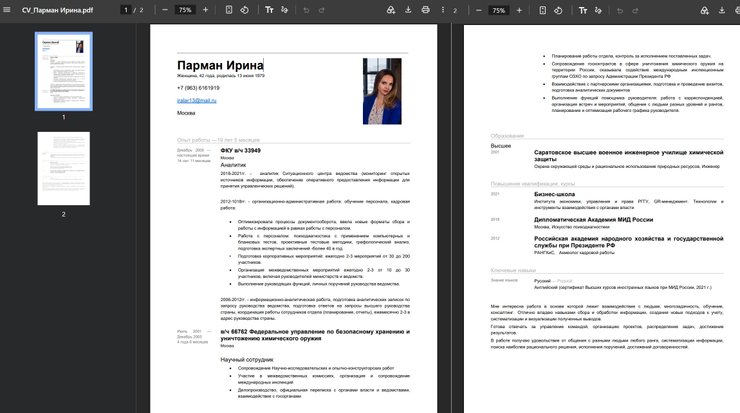Image resolution: width=740 pixels, height=413 pixels.
Task: Click zoom out minus in left viewer toolbar
Action: [165, 10]
